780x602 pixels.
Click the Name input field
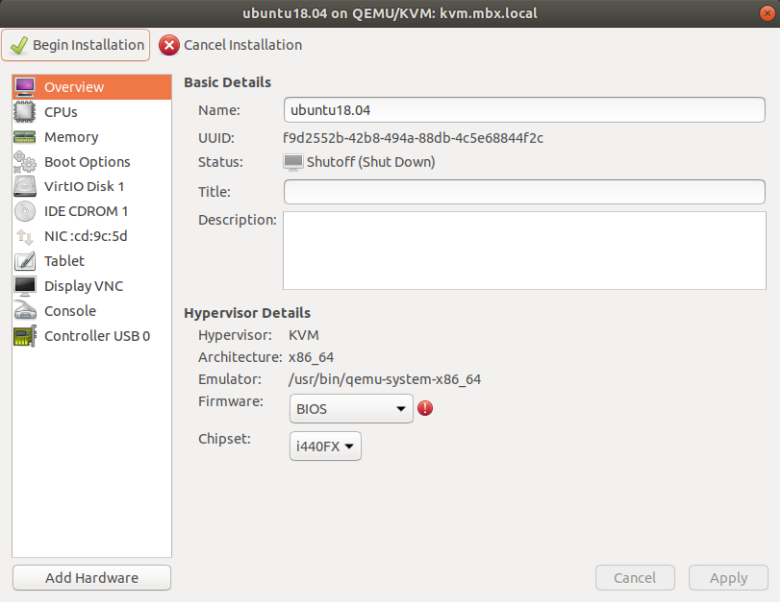[x=524, y=110]
